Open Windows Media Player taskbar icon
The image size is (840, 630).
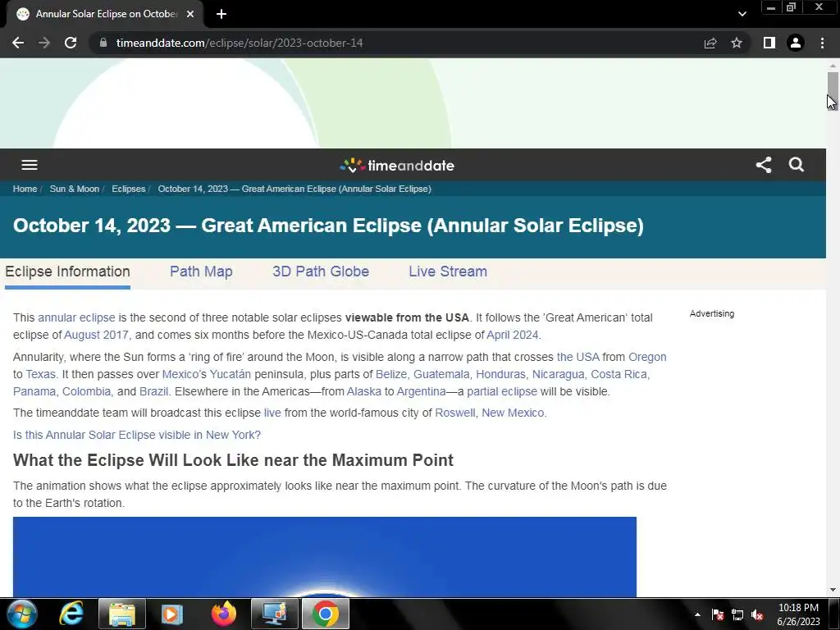click(172, 614)
